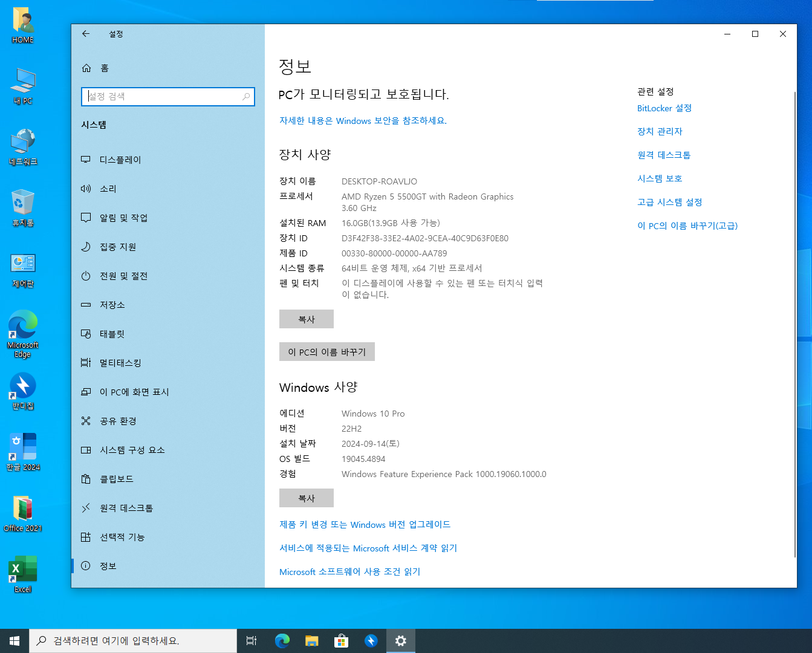Select the 내 PC desktop icon
The image size is (812, 653).
[x=23, y=86]
